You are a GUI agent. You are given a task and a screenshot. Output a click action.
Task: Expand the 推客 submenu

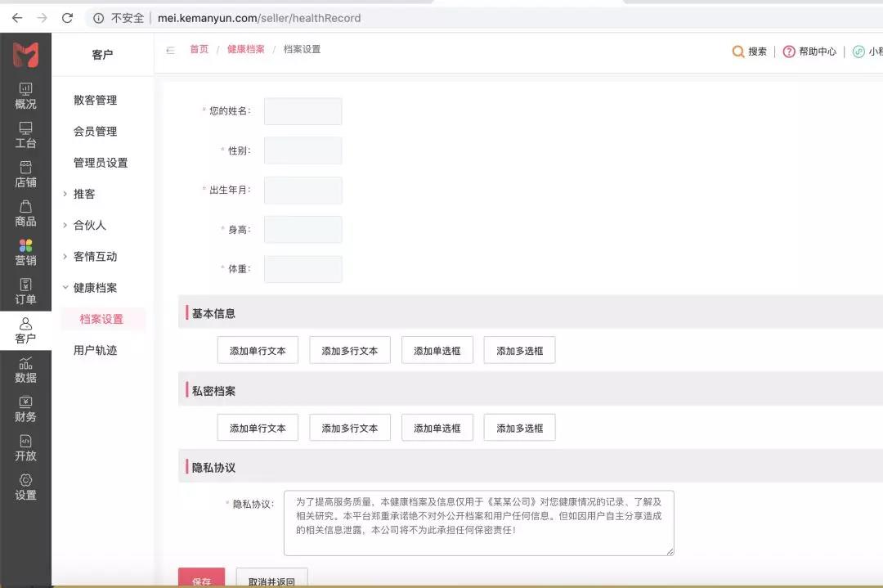tap(65, 194)
